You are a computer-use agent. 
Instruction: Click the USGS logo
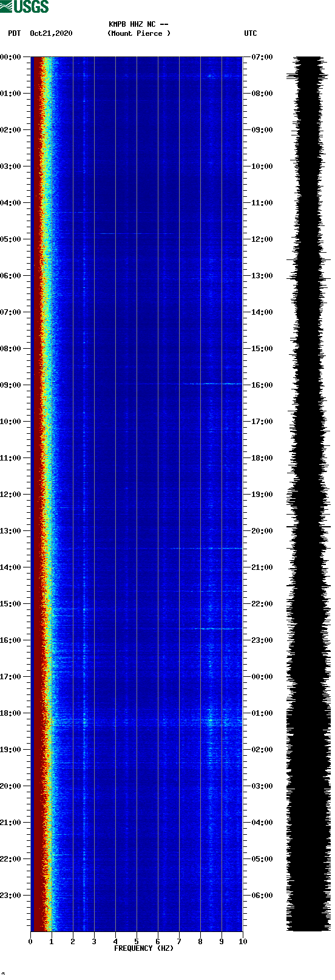click(24, 7)
